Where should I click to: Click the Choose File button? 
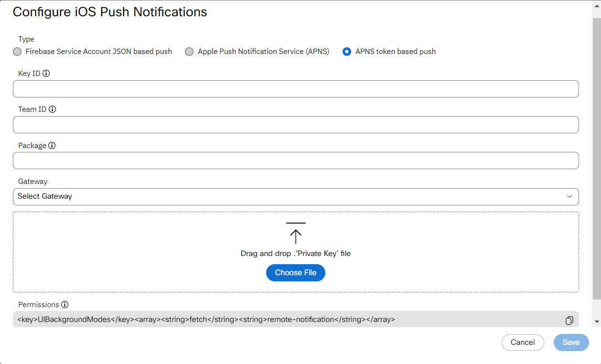pos(296,273)
